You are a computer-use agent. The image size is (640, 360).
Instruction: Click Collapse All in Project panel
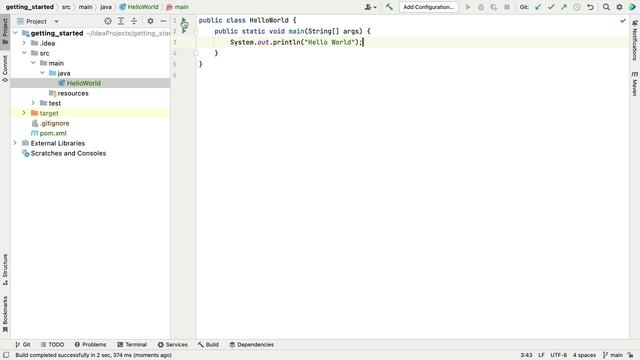tap(134, 21)
